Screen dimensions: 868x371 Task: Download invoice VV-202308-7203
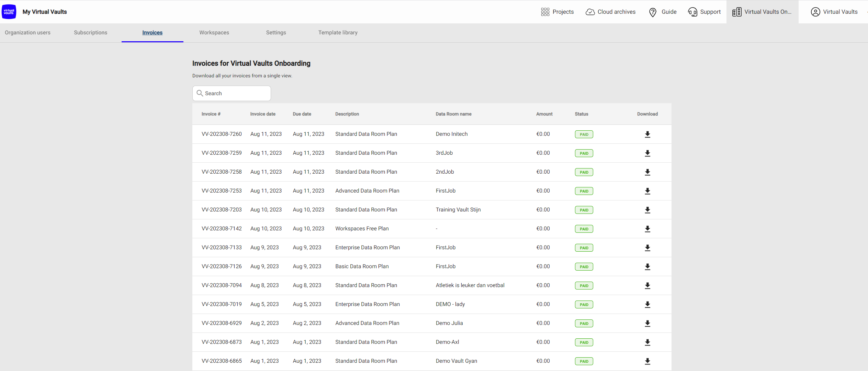point(647,210)
